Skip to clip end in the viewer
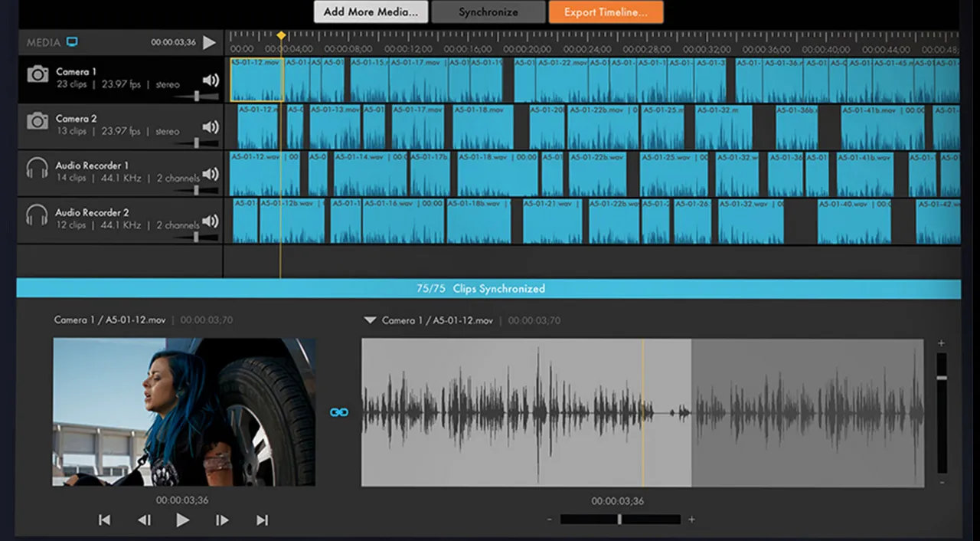The image size is (980, 541). pyautogui.click(x=262, y=520)
